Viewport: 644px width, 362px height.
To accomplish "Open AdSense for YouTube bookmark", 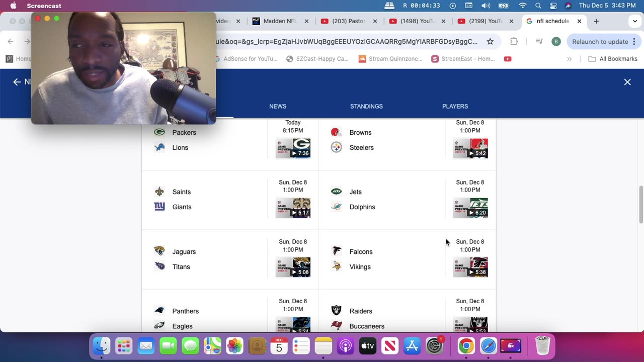I will click(x=246, y=59).
